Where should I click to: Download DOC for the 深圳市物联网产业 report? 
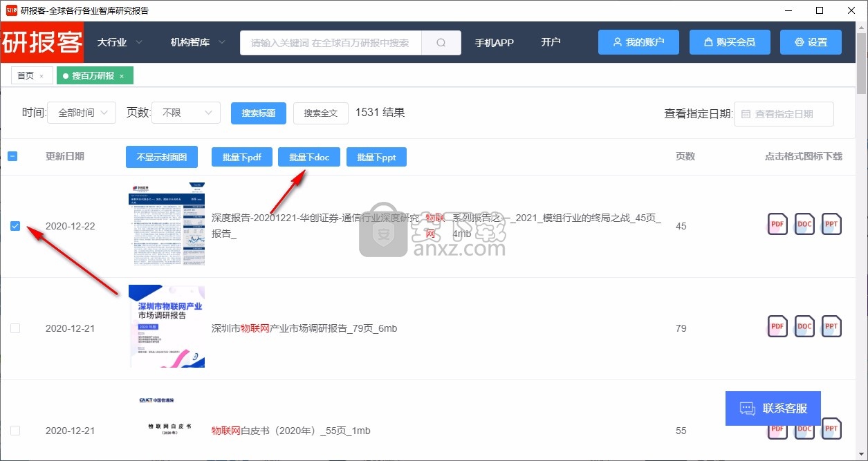[x=804, y=326]
